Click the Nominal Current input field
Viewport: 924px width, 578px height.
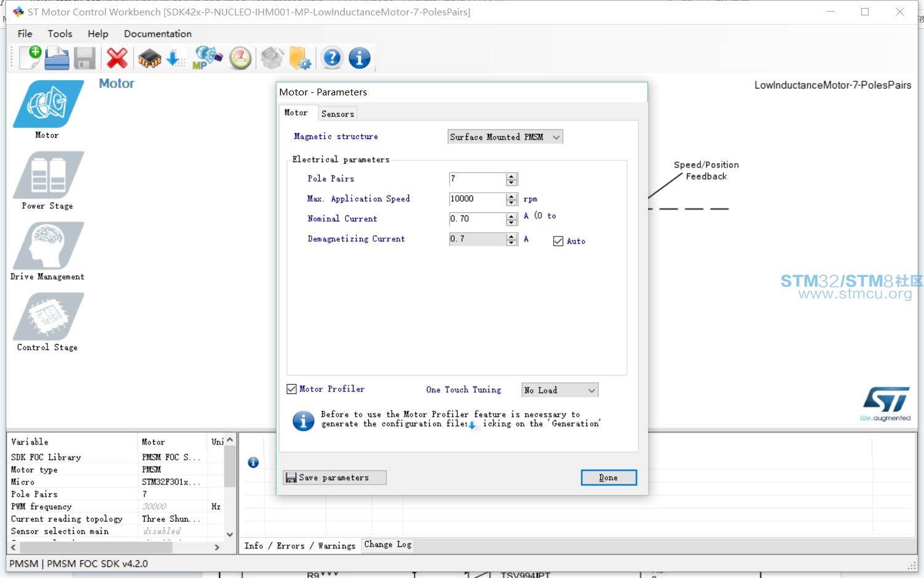pos(478,219)
